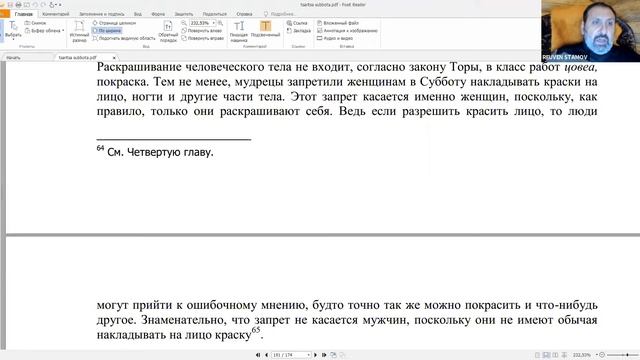
Task: Zoom out with ribbon magnifier icon
Action: (184, 23)
